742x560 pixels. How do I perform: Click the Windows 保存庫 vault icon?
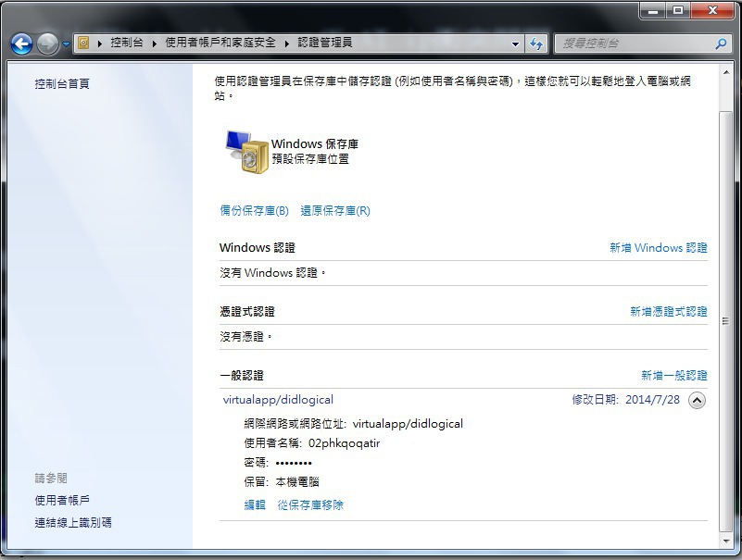click(x=245, y=152)
